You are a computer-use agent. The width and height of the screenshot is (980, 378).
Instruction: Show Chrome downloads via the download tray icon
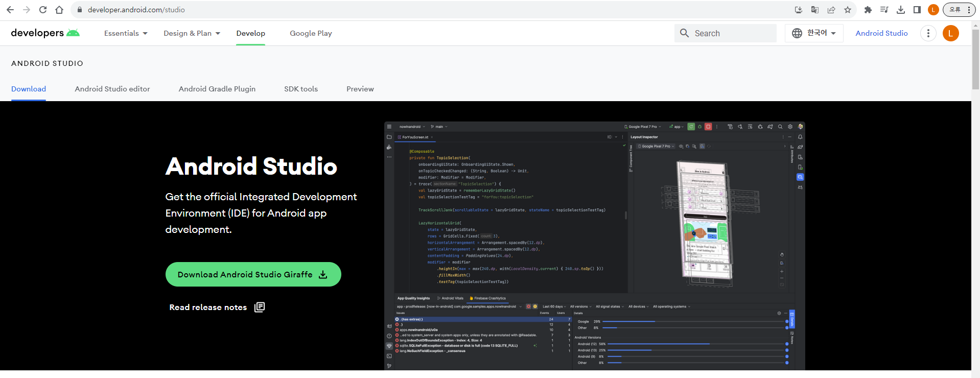click(901, 10)
